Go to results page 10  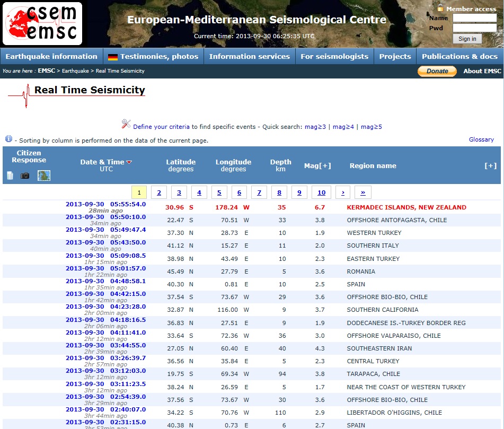click(x=322, y=192)
